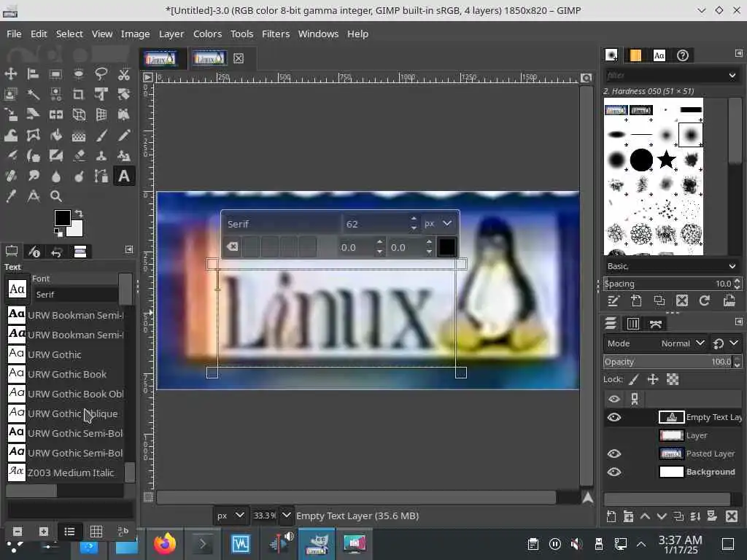The height and width of the screenshot is (560, 747).
Task: Select the Scissors Select tool
Action: 124,74
